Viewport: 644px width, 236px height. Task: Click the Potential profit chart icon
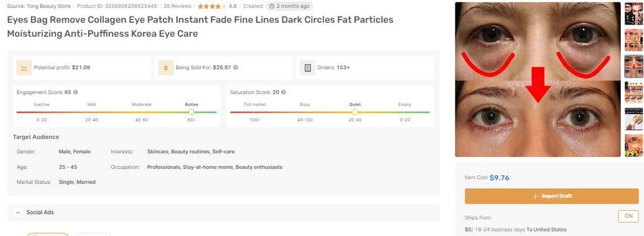(25, 68)
